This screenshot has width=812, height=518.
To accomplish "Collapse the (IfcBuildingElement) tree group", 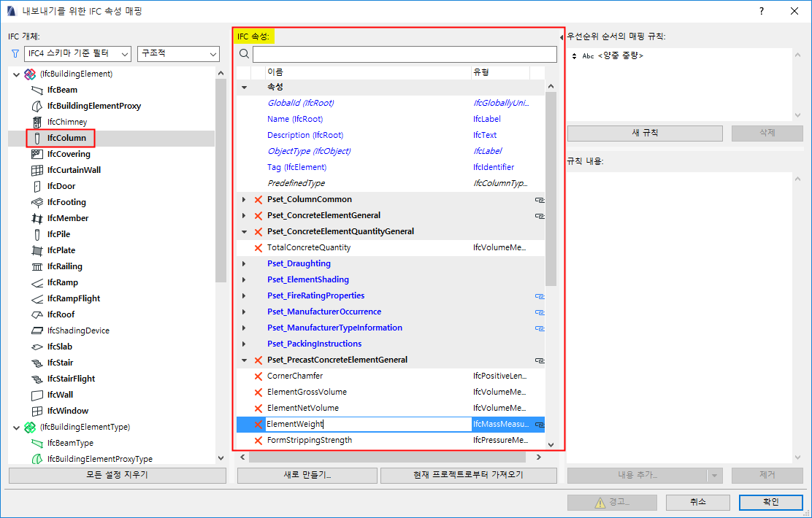I will (16, 74).
